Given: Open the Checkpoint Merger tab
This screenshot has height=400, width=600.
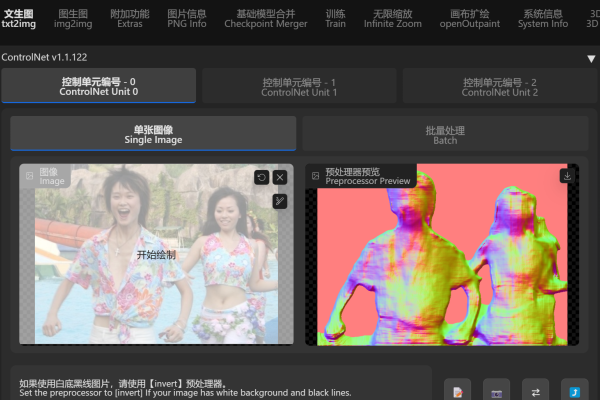Looking at the screenshot, I should 266,19.
